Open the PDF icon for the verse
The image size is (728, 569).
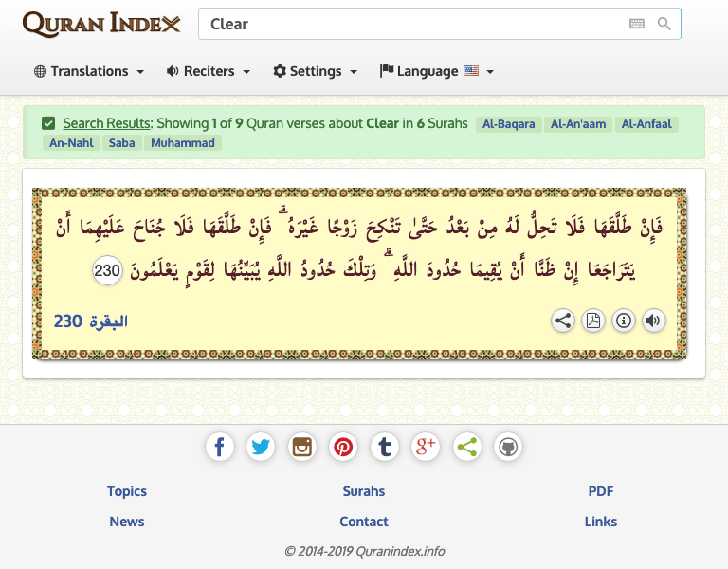click(x=593, y=321)
